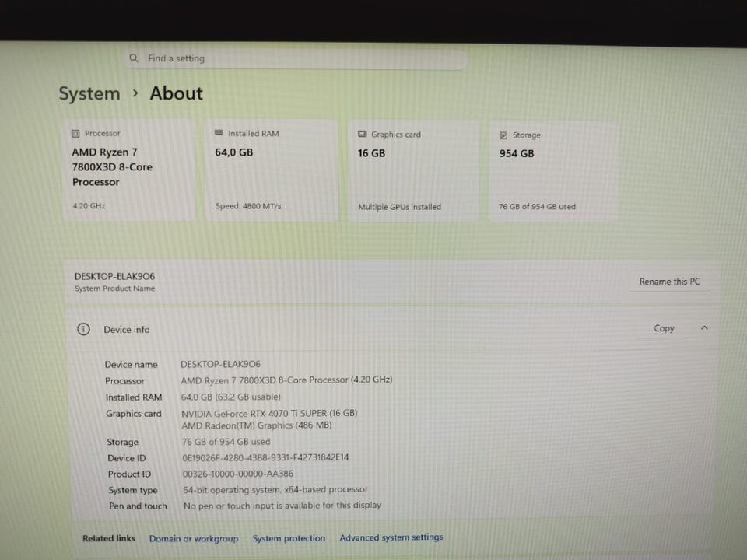747x560 pixels.
Task: Click the search magnifier icon
Action: coord(134,58)
